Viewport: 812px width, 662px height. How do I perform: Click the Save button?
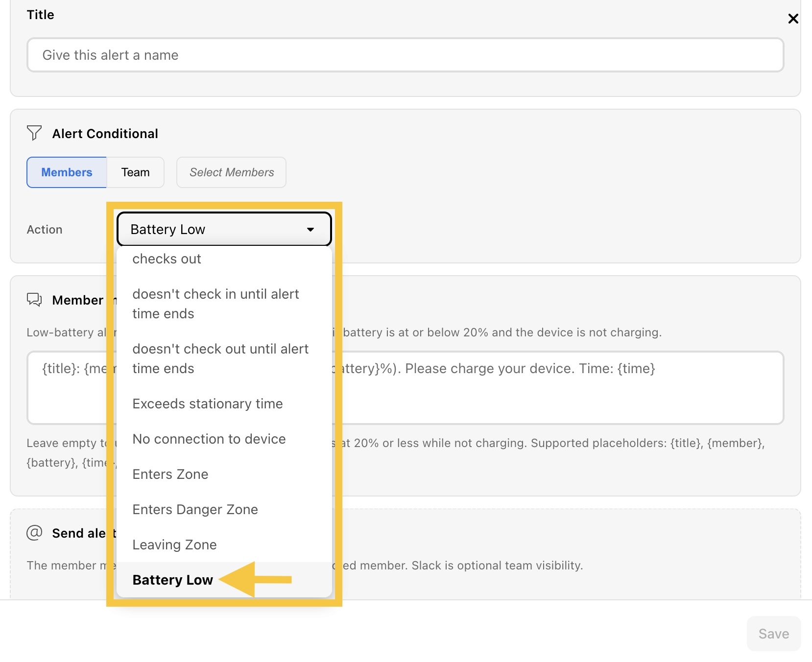[774, 634]
